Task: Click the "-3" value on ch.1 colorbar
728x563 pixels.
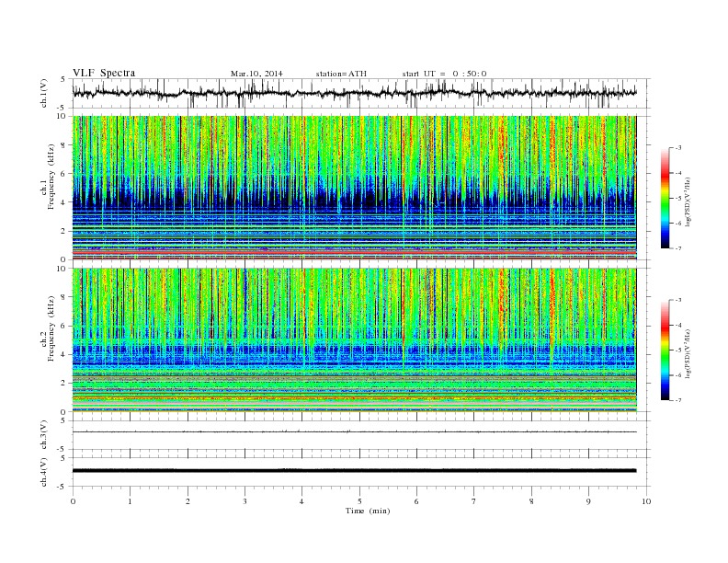Action: tap(677, 148)
